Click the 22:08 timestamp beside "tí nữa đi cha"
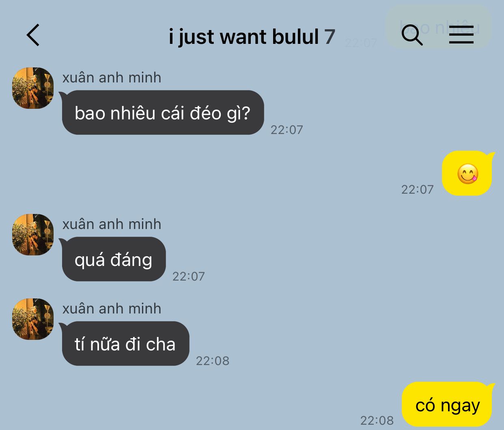Screen dimensions: 504x430 212,361
